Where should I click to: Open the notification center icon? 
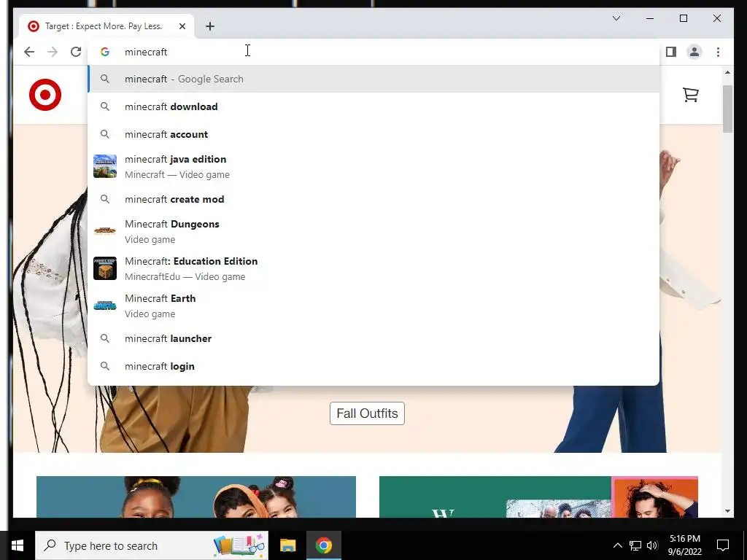pyautogui.click(x=723, y=545)
